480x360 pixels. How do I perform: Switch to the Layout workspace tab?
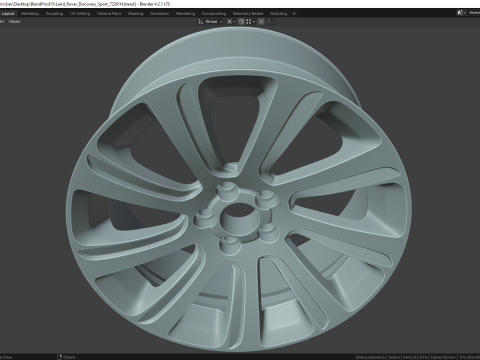coord(8,14)
